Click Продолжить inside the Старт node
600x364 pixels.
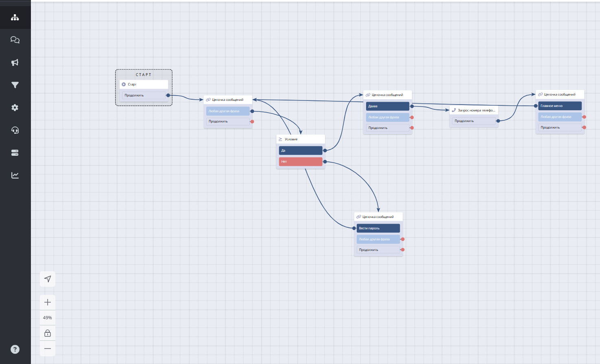144,95
